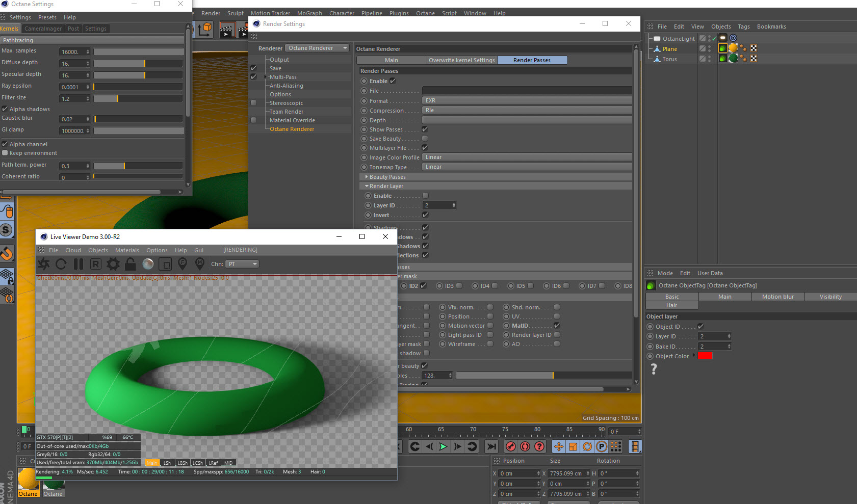The image size is (857, 504).
Task: Pause the Live Viewer rendering
Action: (79, 264)
